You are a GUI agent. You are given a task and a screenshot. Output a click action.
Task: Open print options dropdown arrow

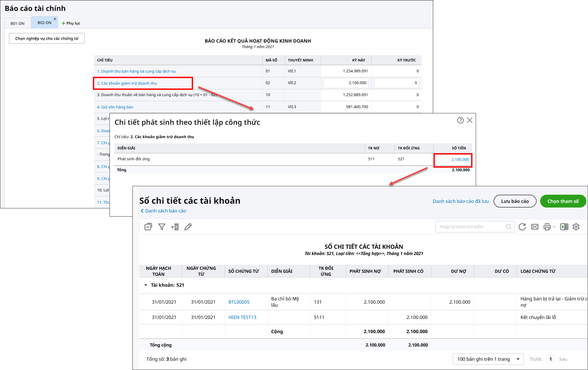[x=554, y=227]
